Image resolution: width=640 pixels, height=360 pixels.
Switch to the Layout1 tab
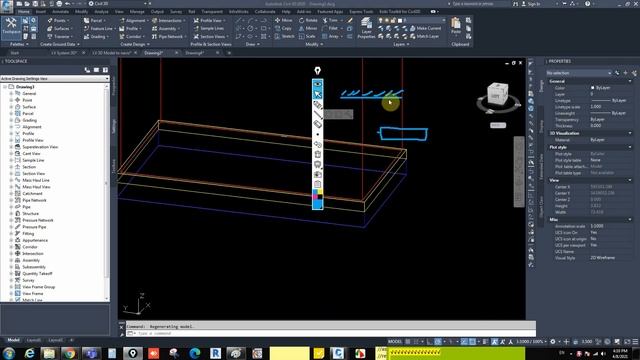[x=33, y=340]
